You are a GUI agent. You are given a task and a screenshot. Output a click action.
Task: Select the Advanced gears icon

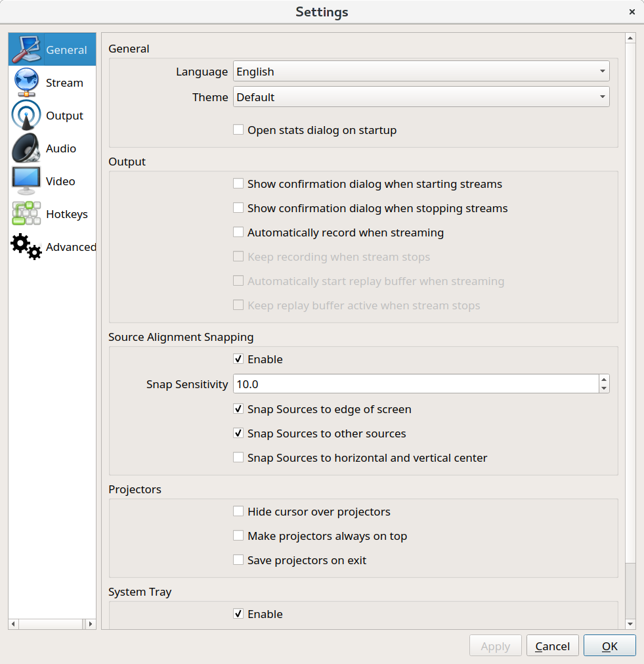pos(26,247)
